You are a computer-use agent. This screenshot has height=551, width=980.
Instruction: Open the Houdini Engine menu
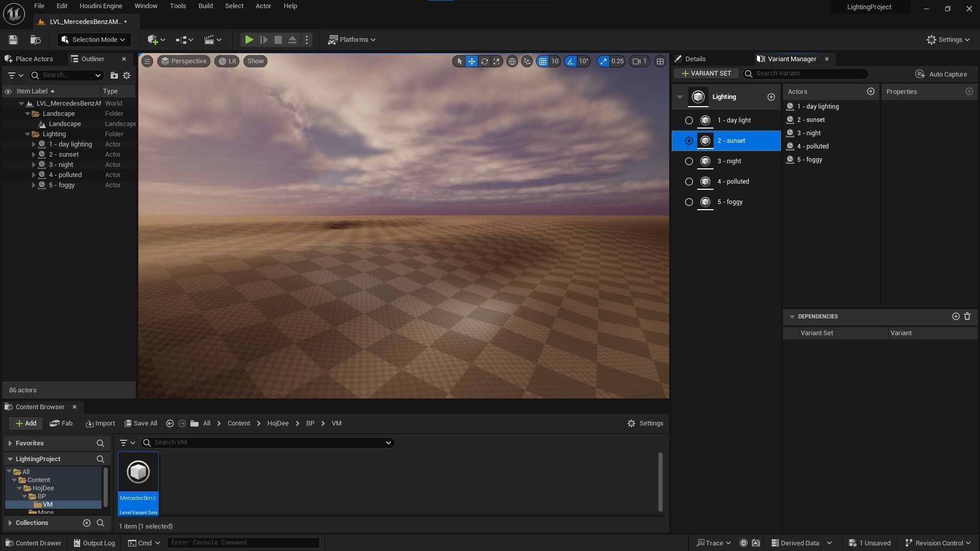pos(101,6)
